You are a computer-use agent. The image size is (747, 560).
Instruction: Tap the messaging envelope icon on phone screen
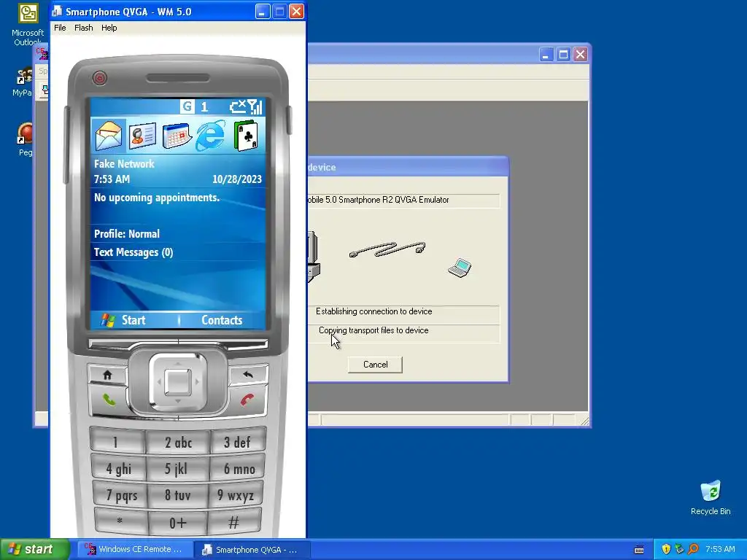click(x=109, y=136)
